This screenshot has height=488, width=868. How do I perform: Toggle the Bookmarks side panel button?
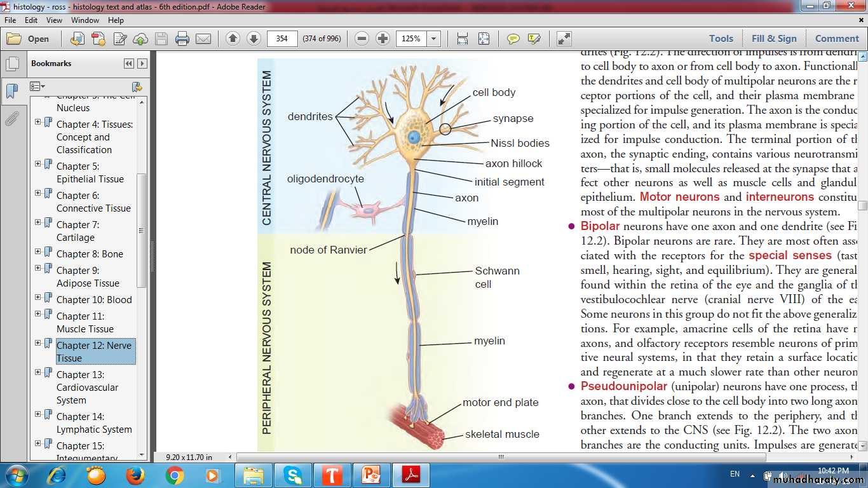coord(11,91)
